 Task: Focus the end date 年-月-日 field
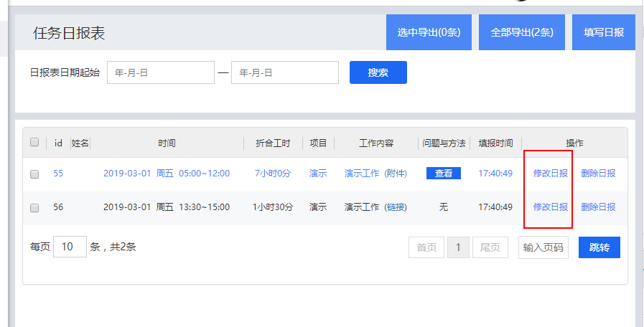[285, 72]
